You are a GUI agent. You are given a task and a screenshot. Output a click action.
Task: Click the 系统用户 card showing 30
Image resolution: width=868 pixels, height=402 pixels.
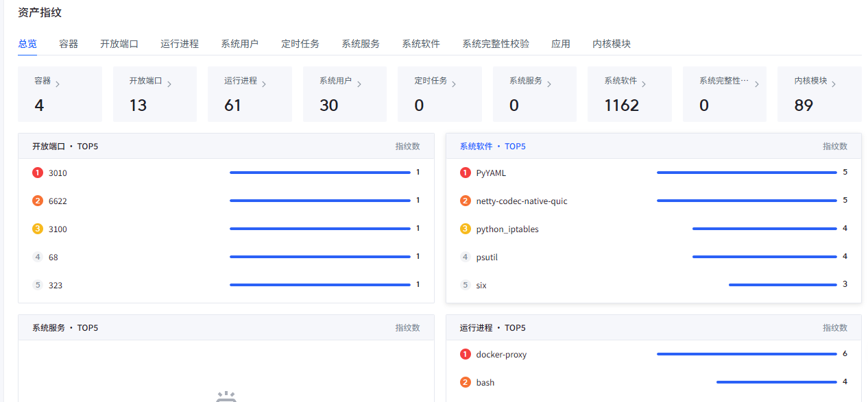point(344,95)
